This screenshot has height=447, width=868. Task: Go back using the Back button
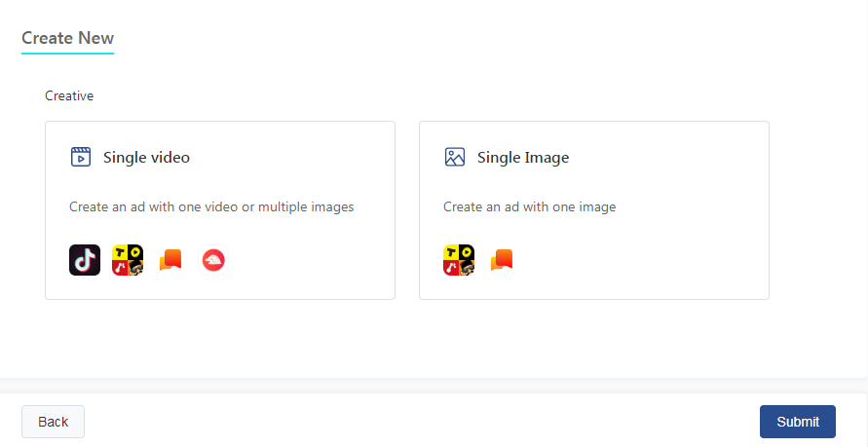click(x=54, y=422)
